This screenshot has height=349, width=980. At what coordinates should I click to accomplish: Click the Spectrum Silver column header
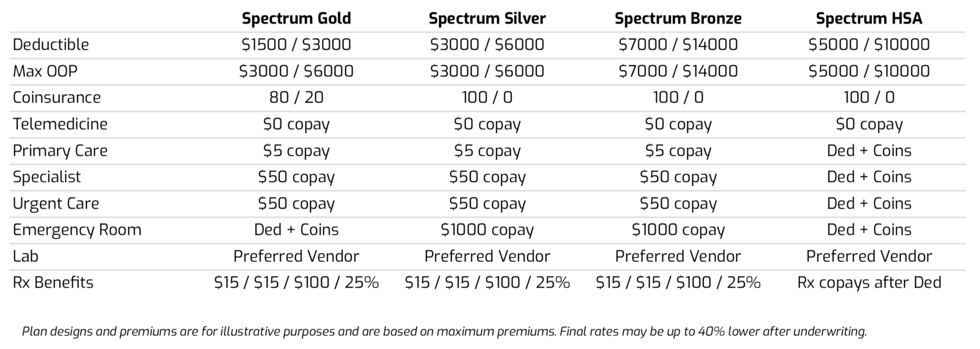tap(487, 19)
